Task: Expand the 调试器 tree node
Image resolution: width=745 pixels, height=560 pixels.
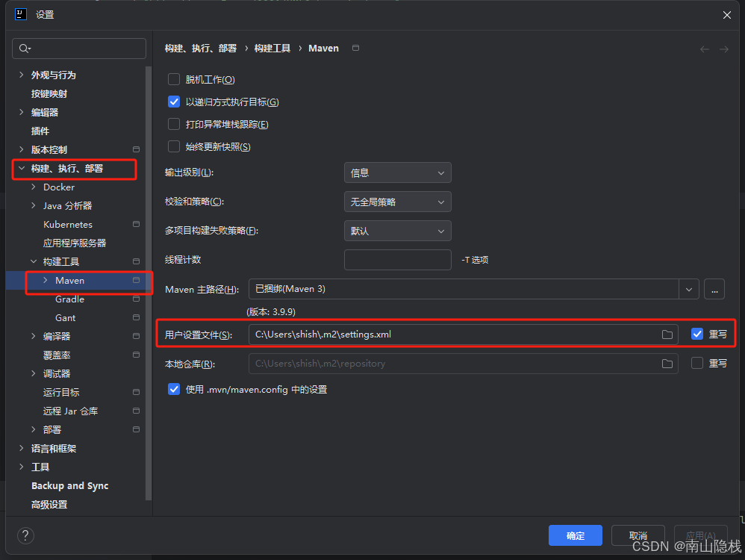Action: point(34,373)
